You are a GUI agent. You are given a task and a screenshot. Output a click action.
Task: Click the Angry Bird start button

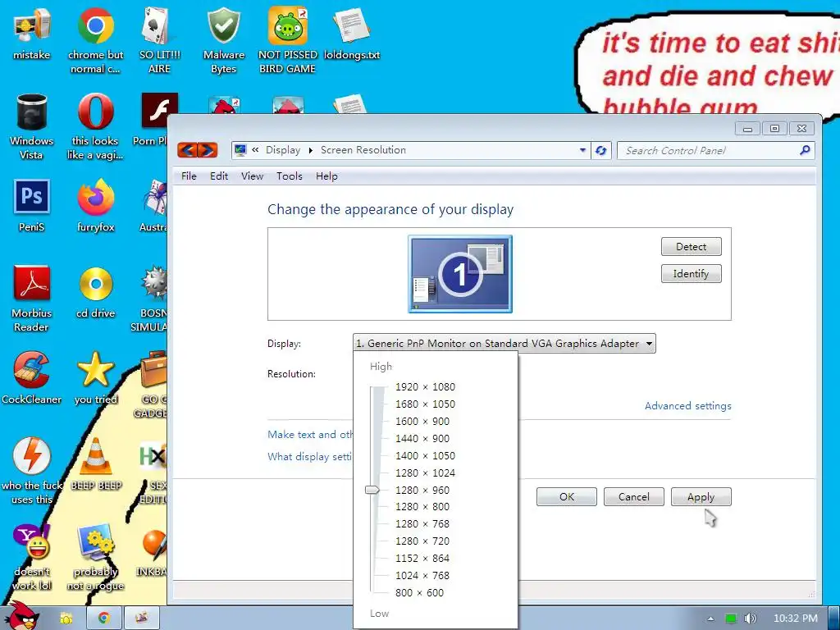click(x=22, y=616)
